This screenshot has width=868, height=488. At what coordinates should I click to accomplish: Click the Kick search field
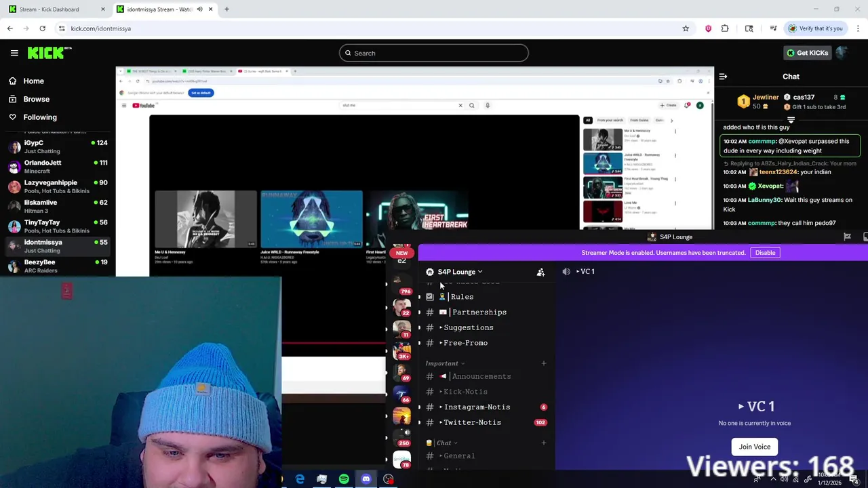433,53
